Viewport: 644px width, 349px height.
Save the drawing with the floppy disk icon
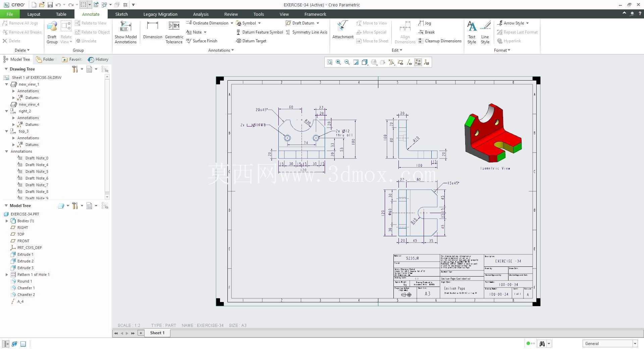tap(50, 5)
